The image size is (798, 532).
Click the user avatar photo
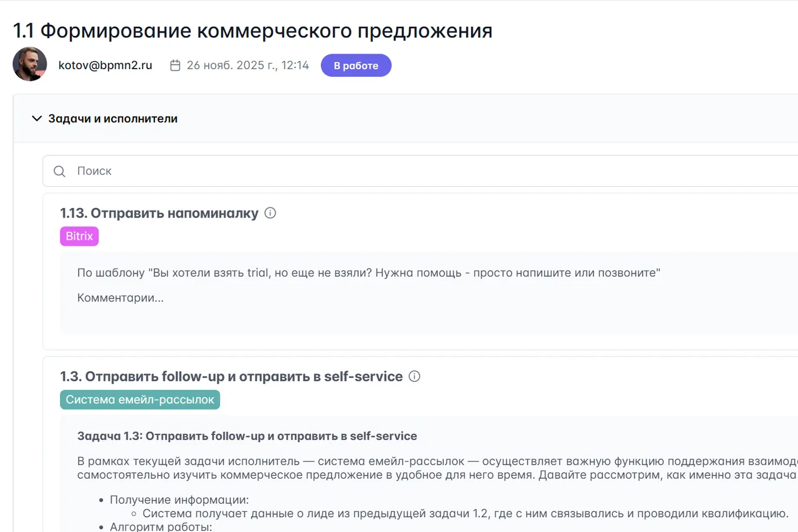click(30, 64)
